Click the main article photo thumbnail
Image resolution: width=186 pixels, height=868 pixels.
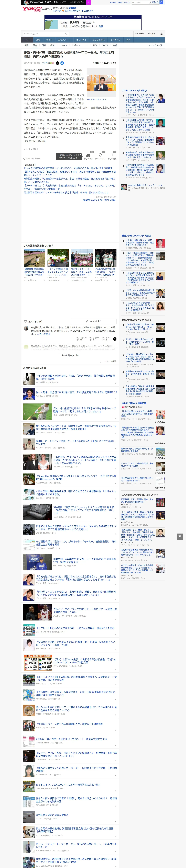101,83
